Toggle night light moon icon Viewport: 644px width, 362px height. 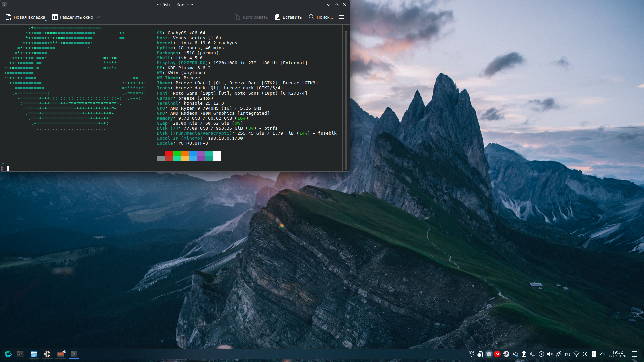(532, 354)
